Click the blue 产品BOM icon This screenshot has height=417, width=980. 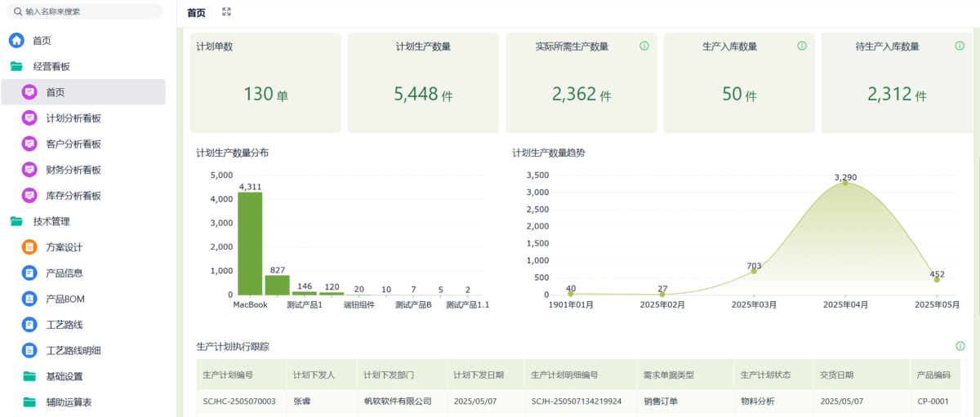[29, 299]
